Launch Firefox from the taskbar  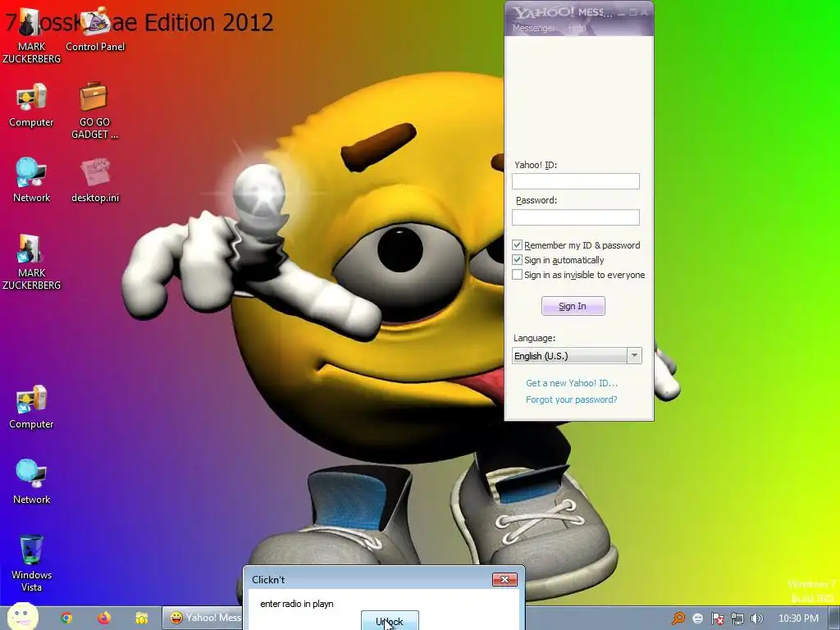tap(104, 618)
